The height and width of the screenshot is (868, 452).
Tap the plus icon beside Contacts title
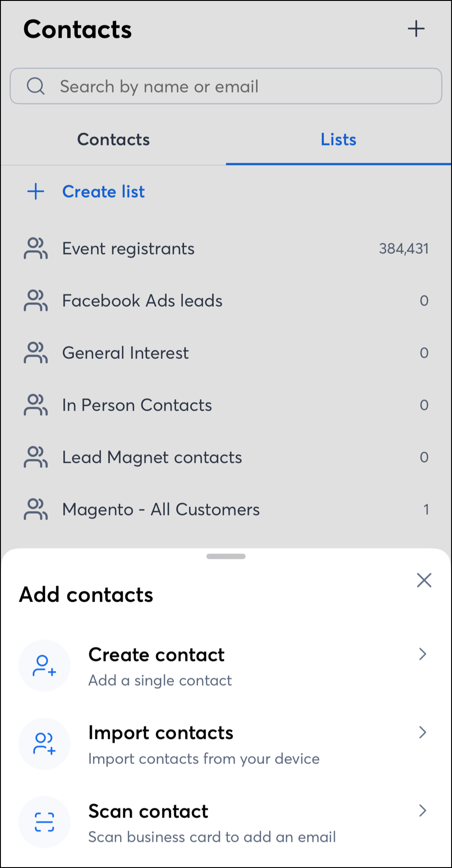(416, 29)
